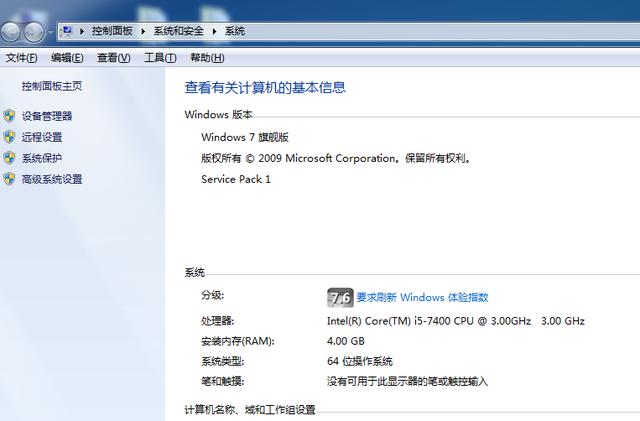The width and height of the screenshot is (640, 421).
Task: Click shield icon beside 设备管理器
Action: pyautogui.click(x=9, y=116)
